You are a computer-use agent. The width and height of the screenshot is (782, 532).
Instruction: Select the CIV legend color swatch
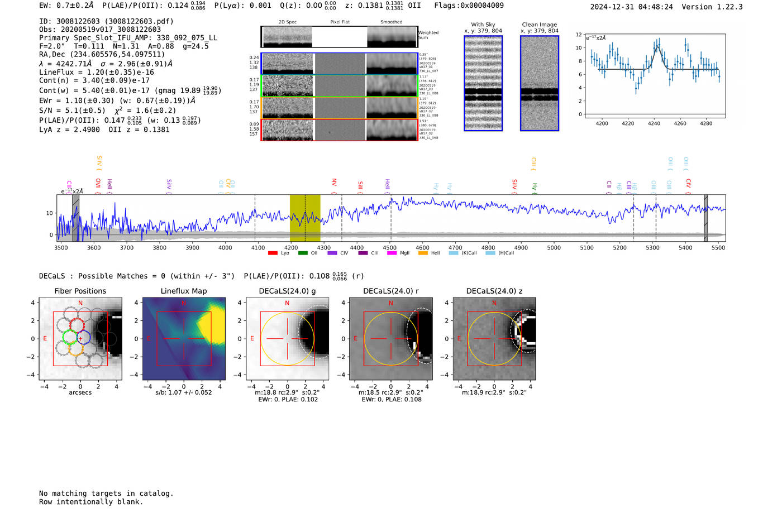pyautogui.click(x=332, y=253)
